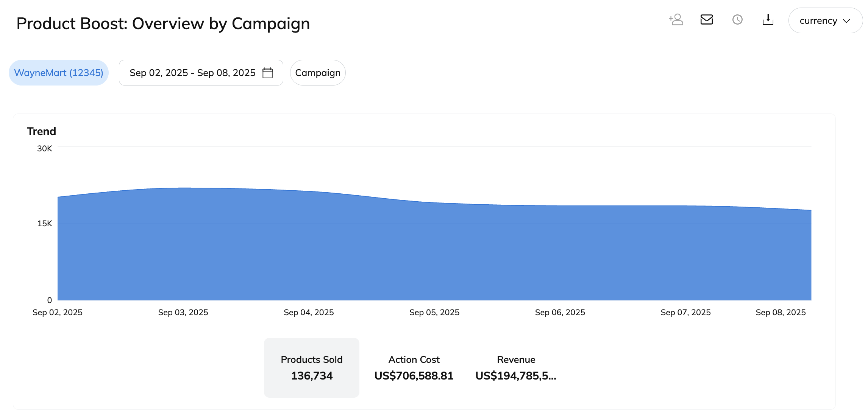
Task: Select the Revenue metric tab
Action: (516, 367)
